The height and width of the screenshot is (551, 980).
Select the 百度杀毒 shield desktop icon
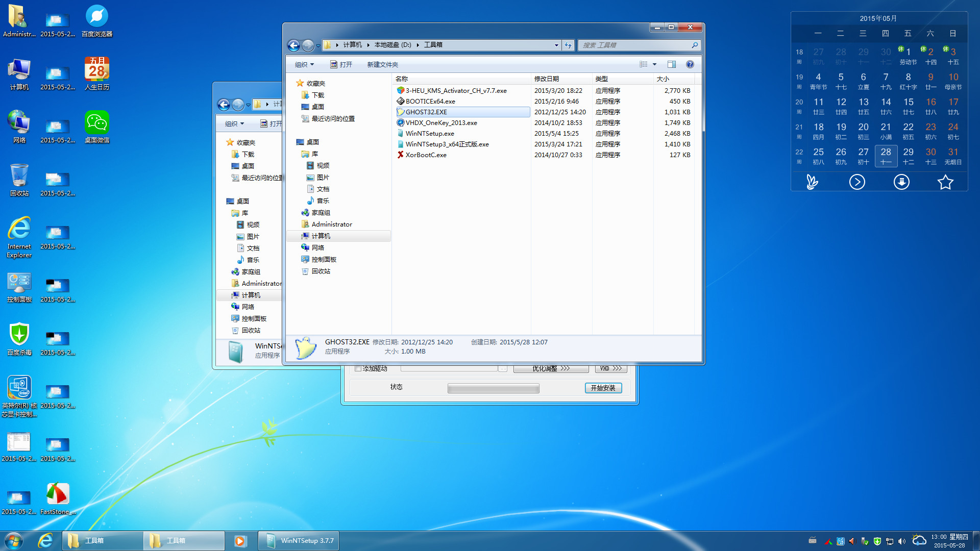tap(19, 339)
